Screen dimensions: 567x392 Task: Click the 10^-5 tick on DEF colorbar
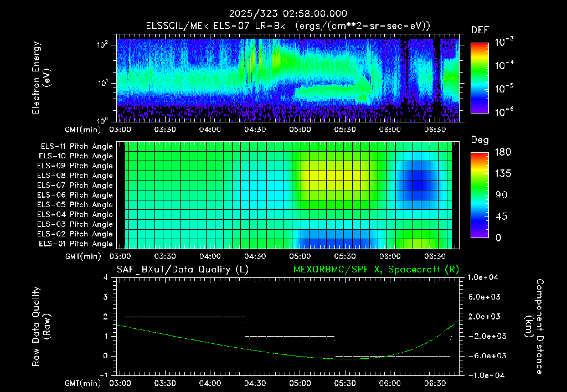[504, 89]
